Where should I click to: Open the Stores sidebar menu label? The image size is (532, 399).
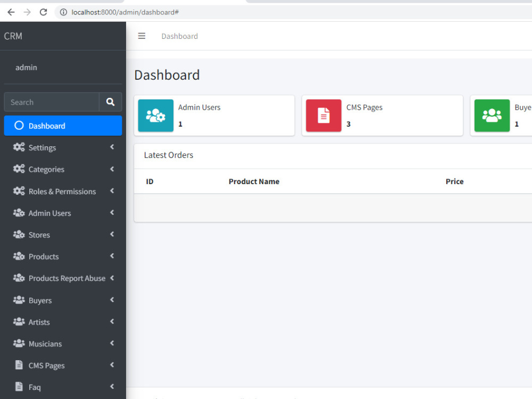pos(39,235)
